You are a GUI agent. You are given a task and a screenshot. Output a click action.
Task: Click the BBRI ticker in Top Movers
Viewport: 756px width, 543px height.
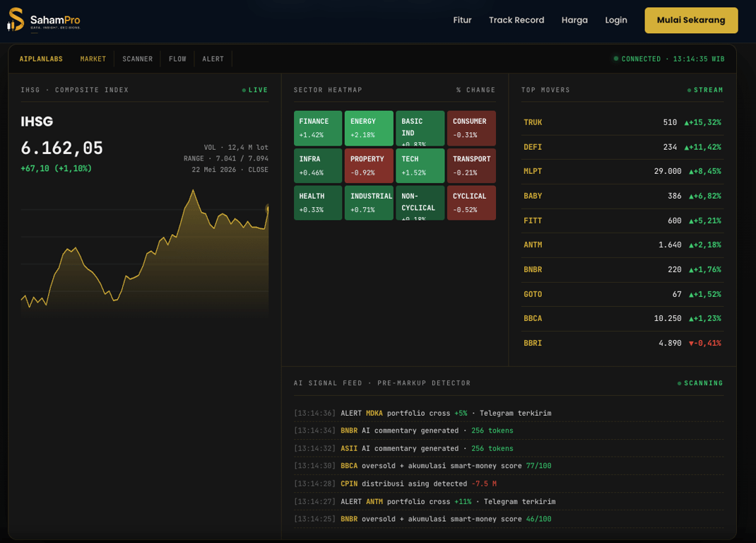(533, 343)
